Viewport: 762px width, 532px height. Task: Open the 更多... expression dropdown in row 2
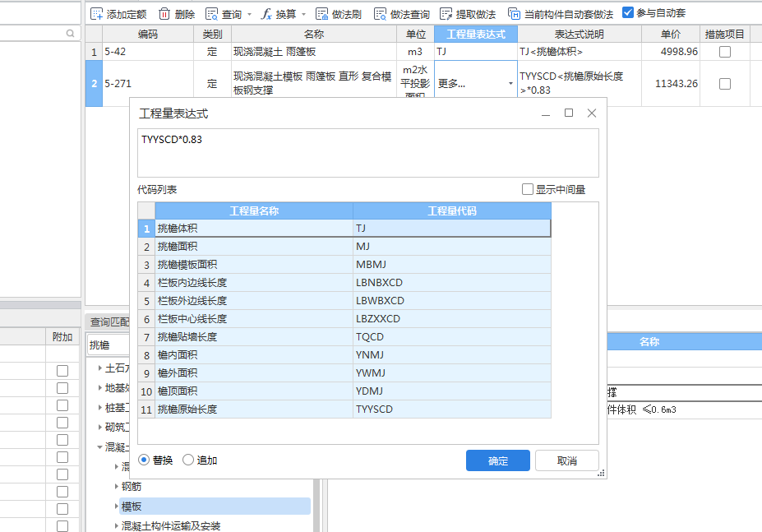click(x=510, y=84)
